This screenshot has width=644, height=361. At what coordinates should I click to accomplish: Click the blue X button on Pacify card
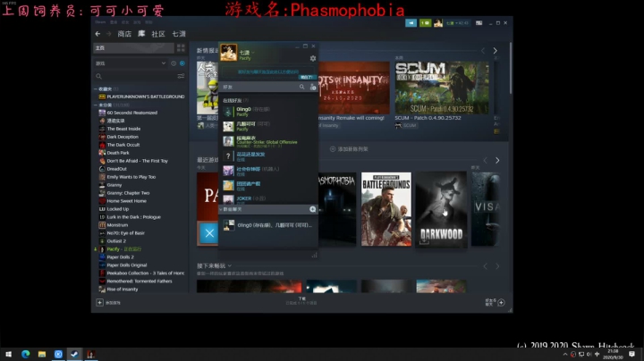coord(209,233)
